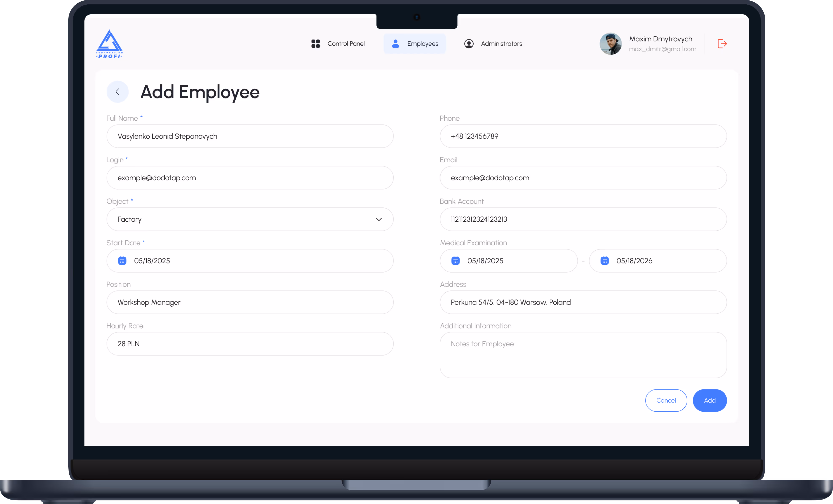The height and width of the screenshot is (504, 833).
Task: Focus the Notes for Employee text area
Action: 583,355
